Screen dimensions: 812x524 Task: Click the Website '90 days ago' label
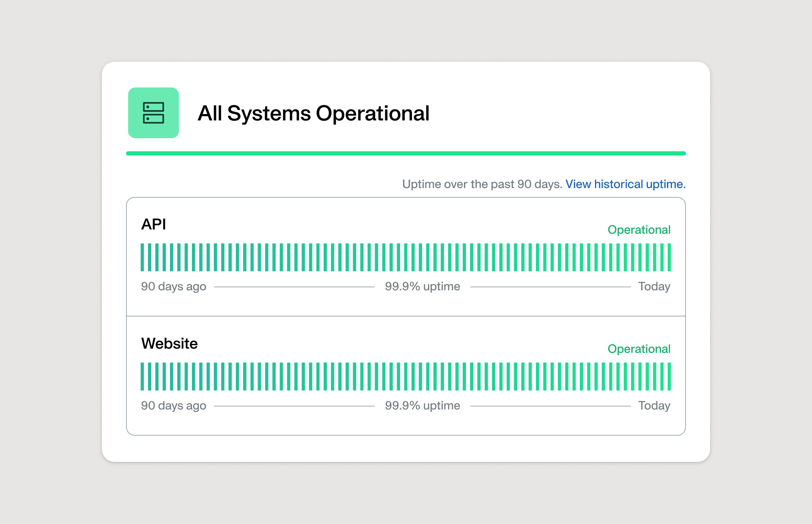pyautogui.click(x=174, y=406)
